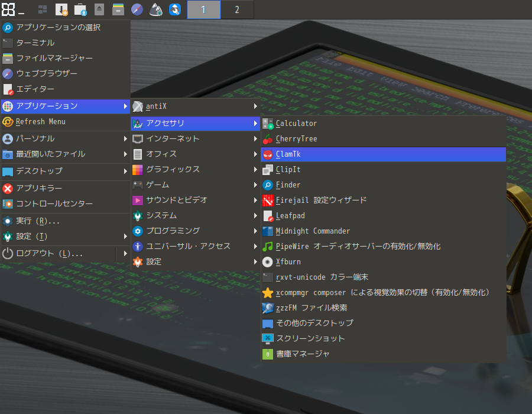Viewport: 532px width, 414px height.
Task: Click the xcompmgr composer star icon
Action: point(268,293)
